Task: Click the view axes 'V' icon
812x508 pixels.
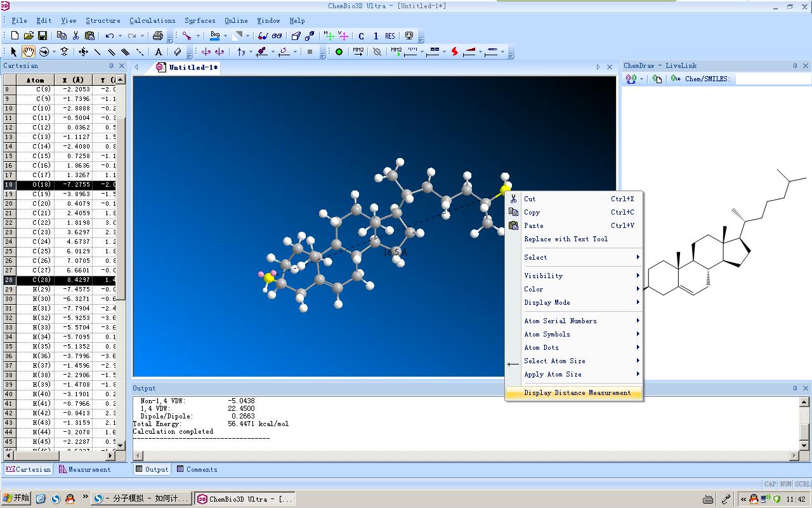Action: click(x=343, y=36)
